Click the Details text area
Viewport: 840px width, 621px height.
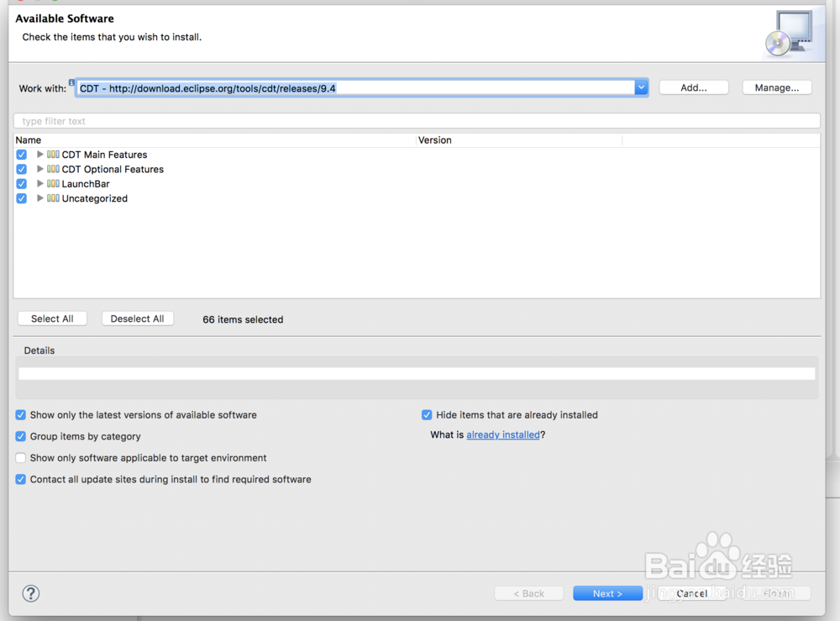417,373
